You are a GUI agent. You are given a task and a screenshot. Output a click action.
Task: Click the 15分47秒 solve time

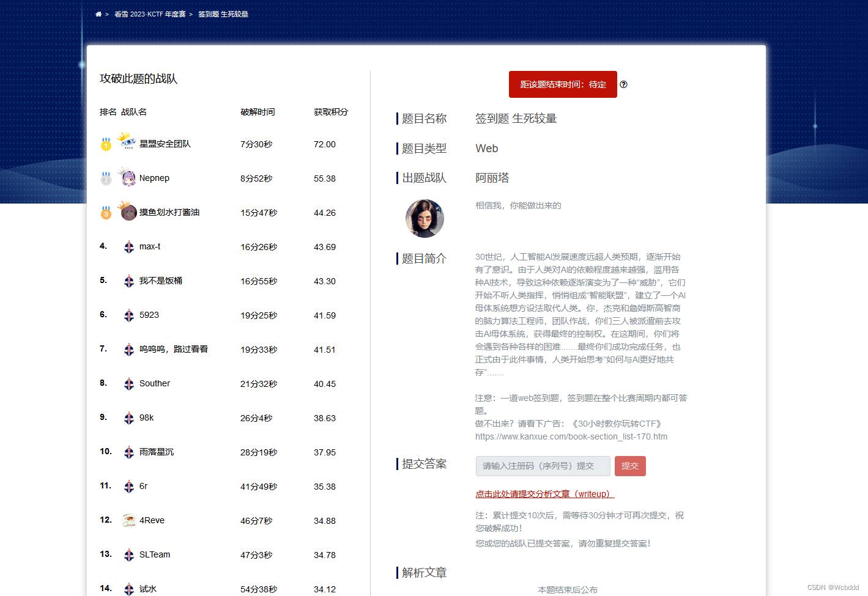(x=259, y=213)
